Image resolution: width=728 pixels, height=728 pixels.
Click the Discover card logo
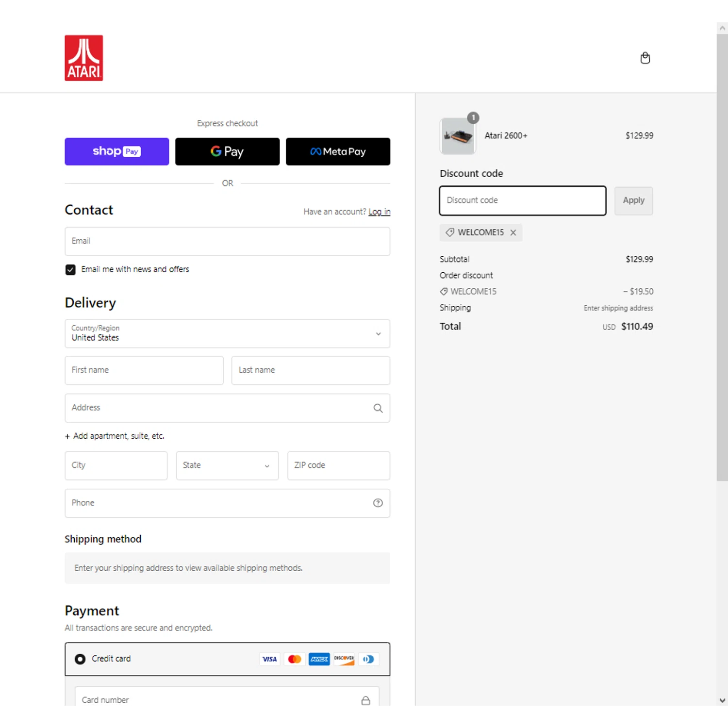(x=344, y=659)
